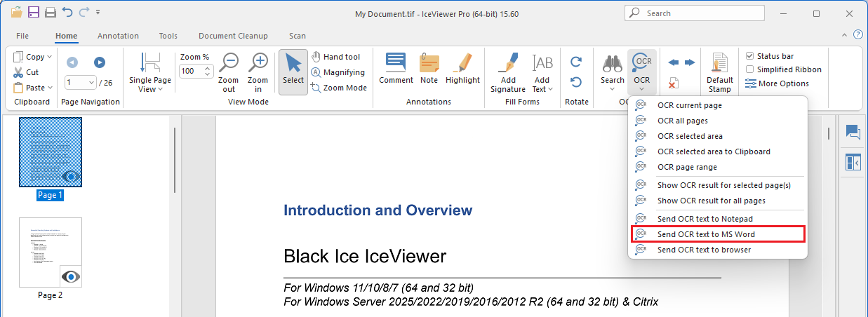Viewport: 868px width, 317px height.
Task: Activate the Select arrow tool
Action: [293, 72]
